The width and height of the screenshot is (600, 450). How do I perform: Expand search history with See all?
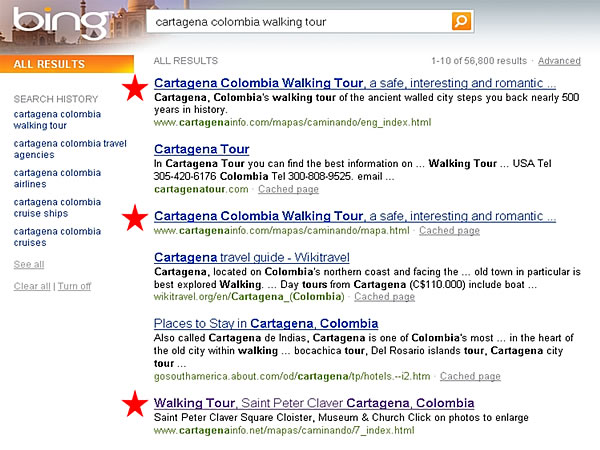(x=29, y=264)
